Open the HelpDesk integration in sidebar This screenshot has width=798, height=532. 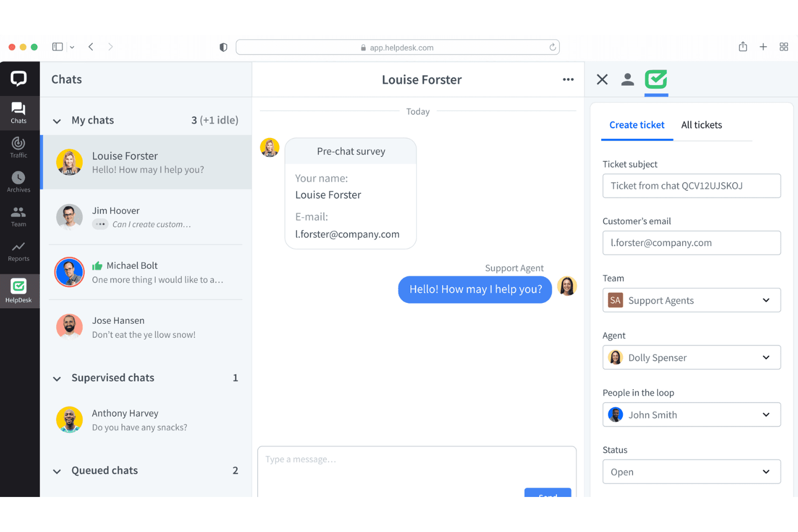(19, 291)
